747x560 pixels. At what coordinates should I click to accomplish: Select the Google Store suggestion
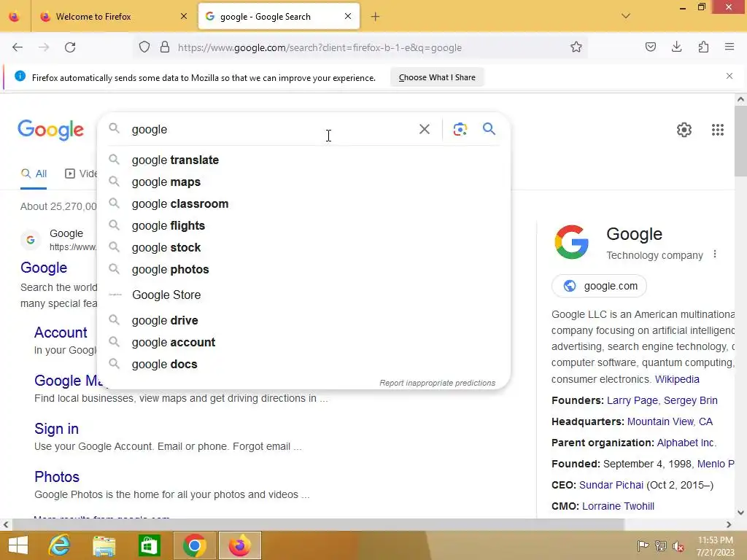pyautogui.click(x=303, y=295)
